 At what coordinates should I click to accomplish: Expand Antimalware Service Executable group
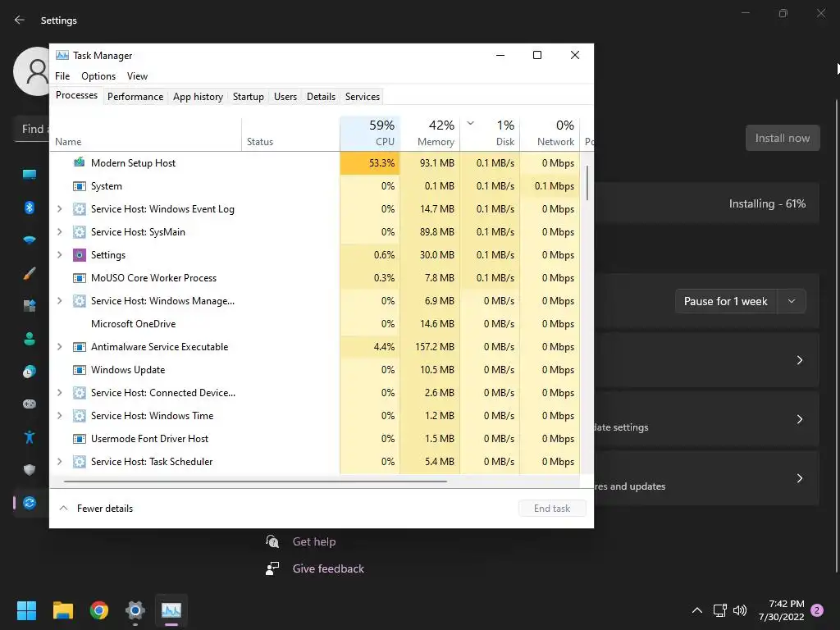59,347
